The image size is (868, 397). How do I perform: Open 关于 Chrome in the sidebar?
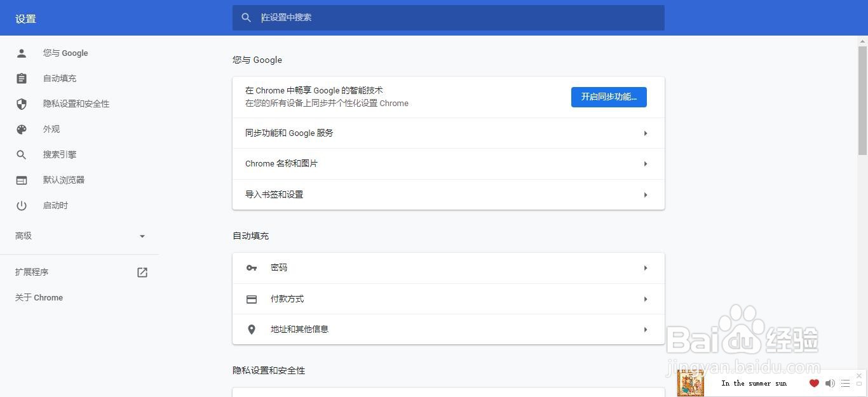(39, 298)
